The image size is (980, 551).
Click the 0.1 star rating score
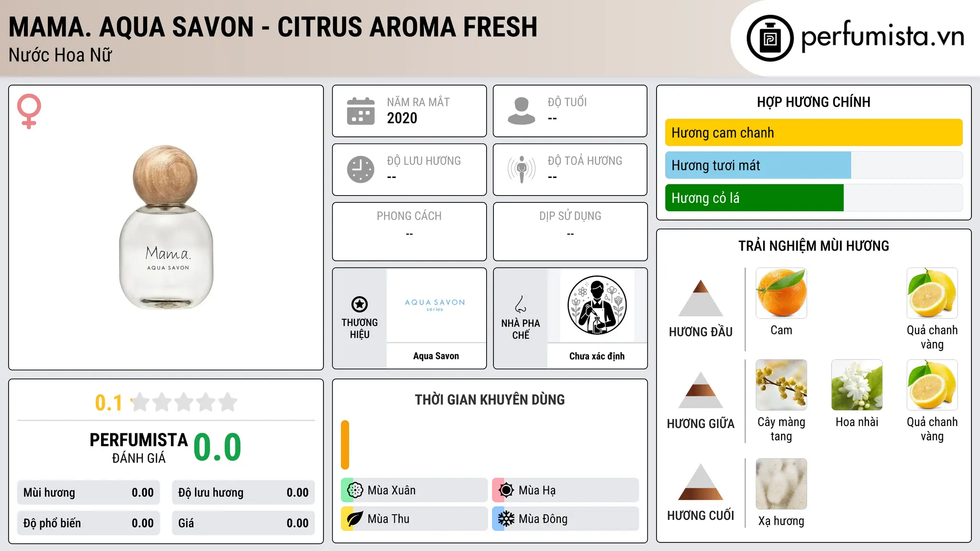pos(109,403)
